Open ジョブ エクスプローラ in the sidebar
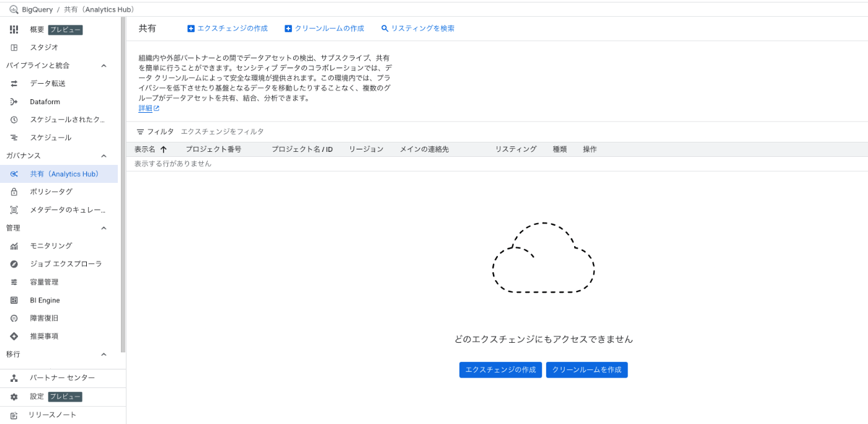This screenshot has height=424, width=868. pos(66,264)
